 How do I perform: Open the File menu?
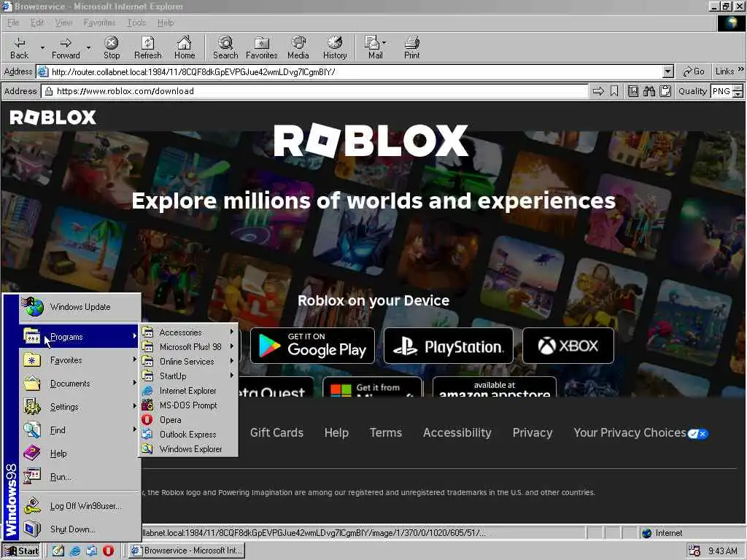(x=13, y=23)
